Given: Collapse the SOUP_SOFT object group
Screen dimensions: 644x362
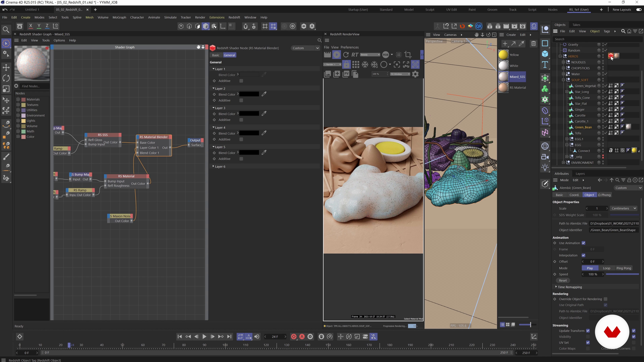Looking at the screenshot, I should 563,80.
